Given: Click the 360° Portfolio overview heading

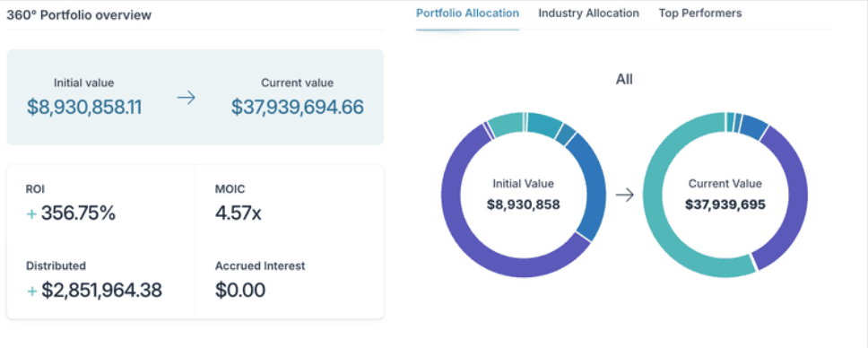Looking at the screenshot, I should (79, 15).
